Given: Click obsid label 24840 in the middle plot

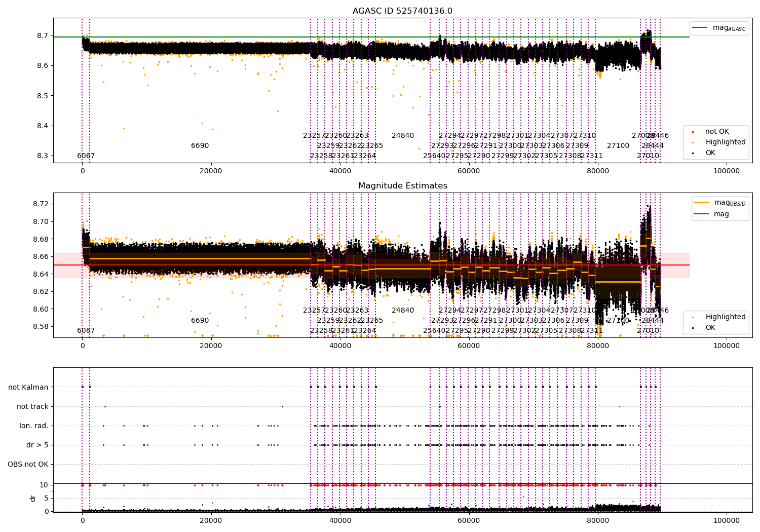Looking at the screenshot, I should point(403,310).
